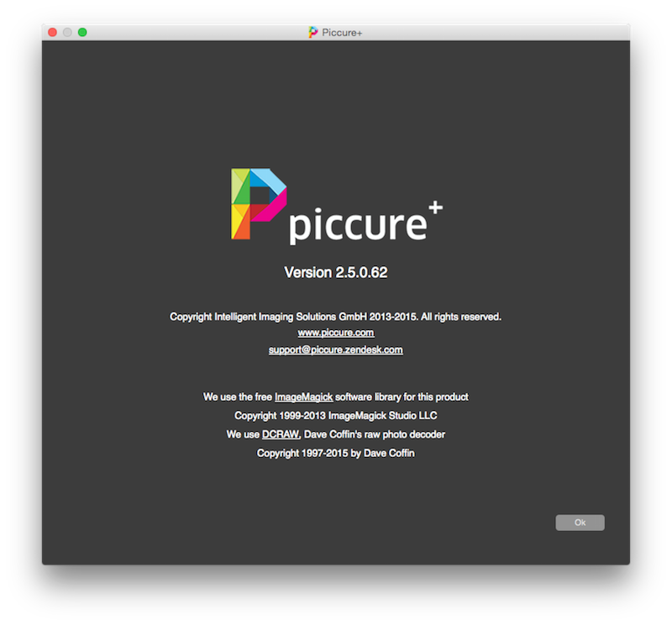Click the 'All rights reserved.' text
The image size is (672, 625).
460,317
